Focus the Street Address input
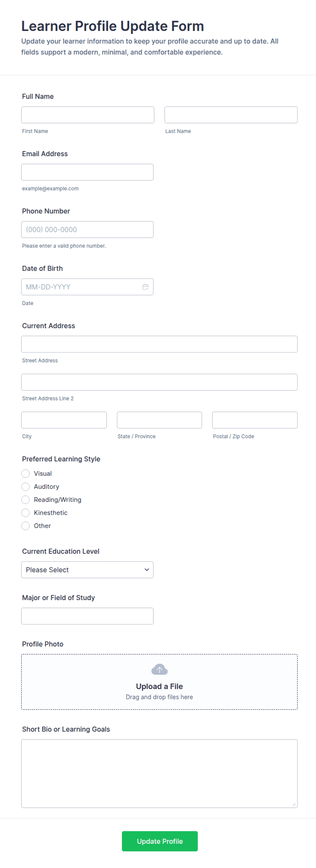 pos(159,344)
